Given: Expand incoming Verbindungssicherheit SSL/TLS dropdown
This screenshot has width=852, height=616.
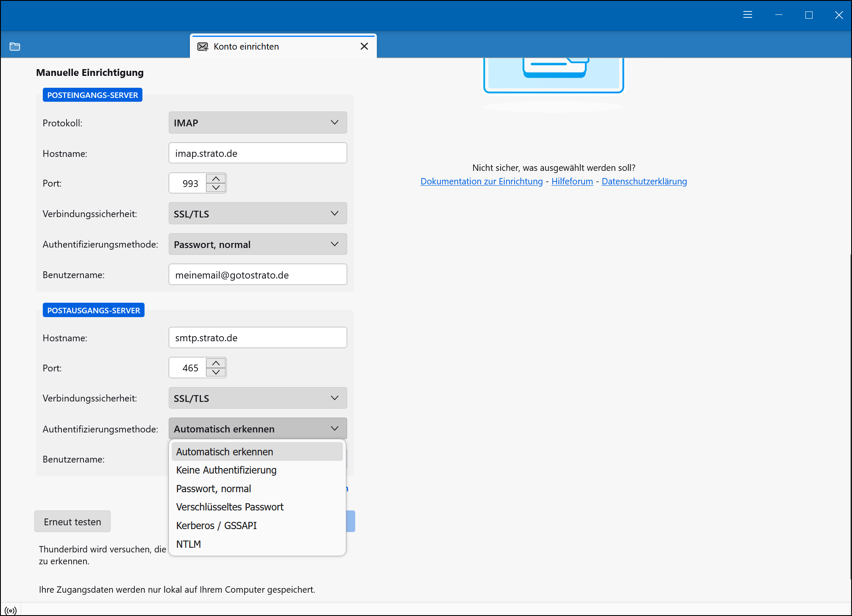Looking at the screenshot, I should click(257, 214).
